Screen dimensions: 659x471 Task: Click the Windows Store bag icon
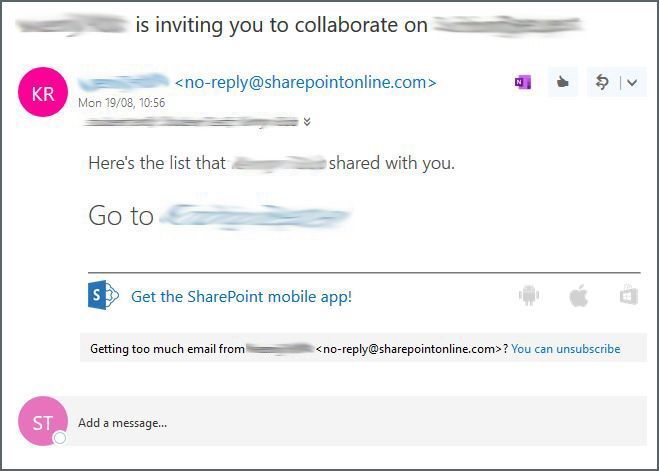tap(628, 295)
